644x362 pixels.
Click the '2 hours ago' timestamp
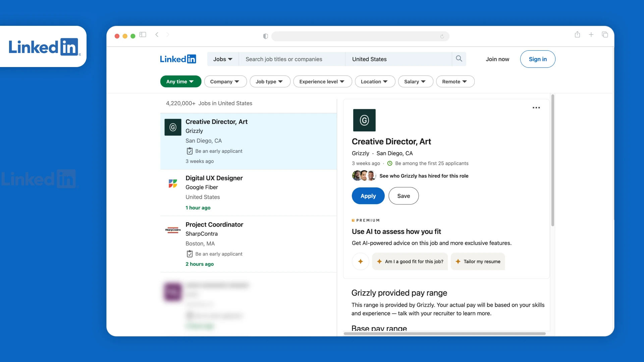(x=200, y=264)
